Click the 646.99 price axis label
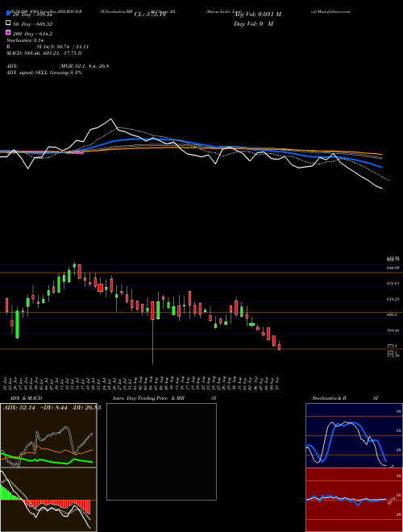Image resolution: width=403 pixels, height=532 pixels. pyautogui.click(x=393, y=268)
